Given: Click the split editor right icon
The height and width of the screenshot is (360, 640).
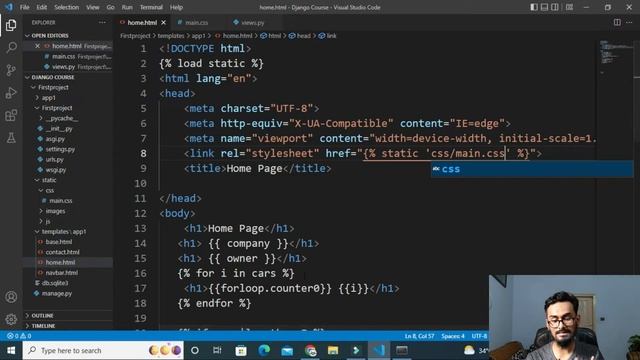Looking at the screenshot, I should tap(617, 22).
